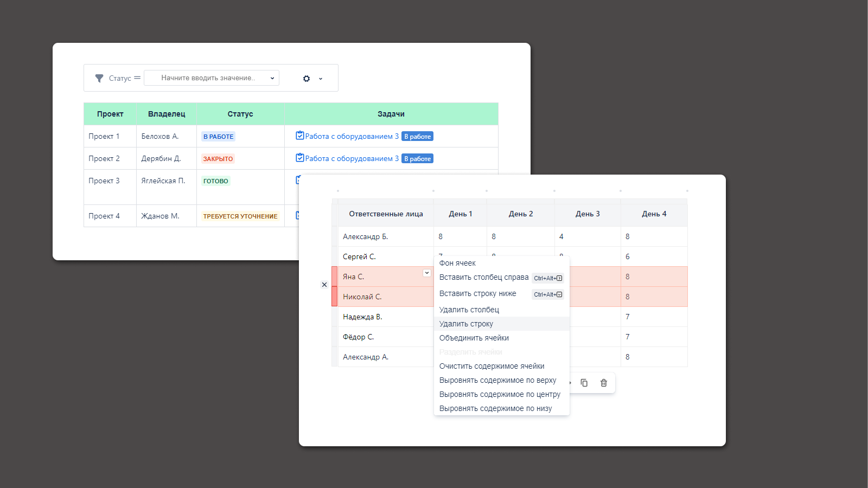This screenshot has height=488, width=868.
Task: Choose Удалить строку from context menu
Action: tap(466, 324)
